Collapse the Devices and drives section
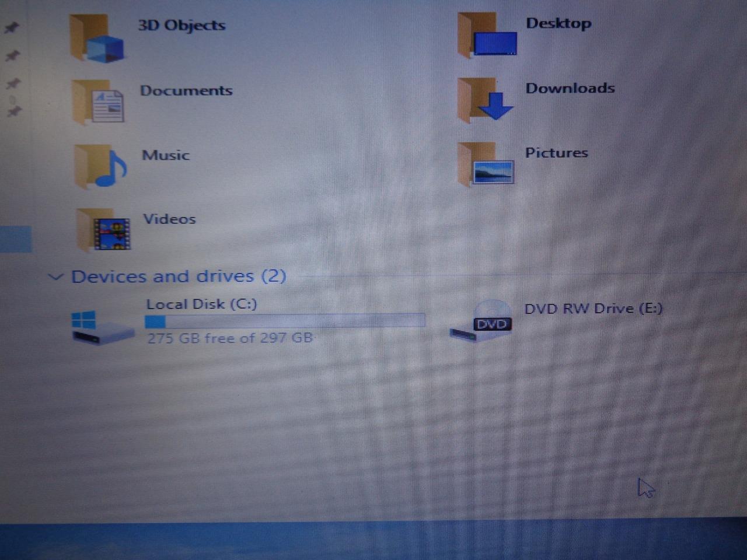 coord(55,276)
